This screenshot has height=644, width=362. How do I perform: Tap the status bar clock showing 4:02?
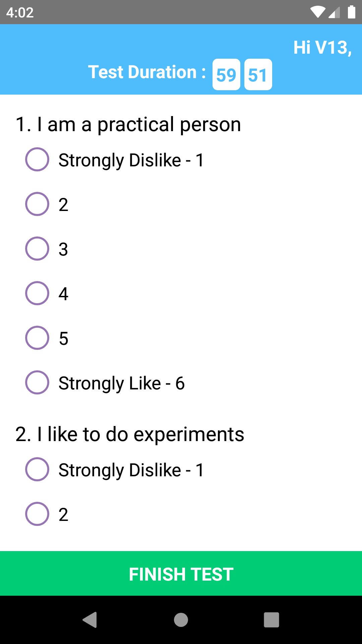pos(20,13)
